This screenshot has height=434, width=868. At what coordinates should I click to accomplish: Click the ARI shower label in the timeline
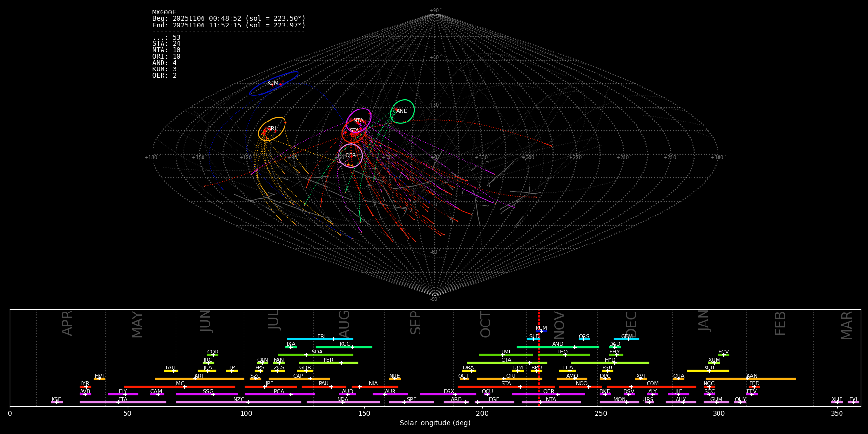[x=199, y=376]
